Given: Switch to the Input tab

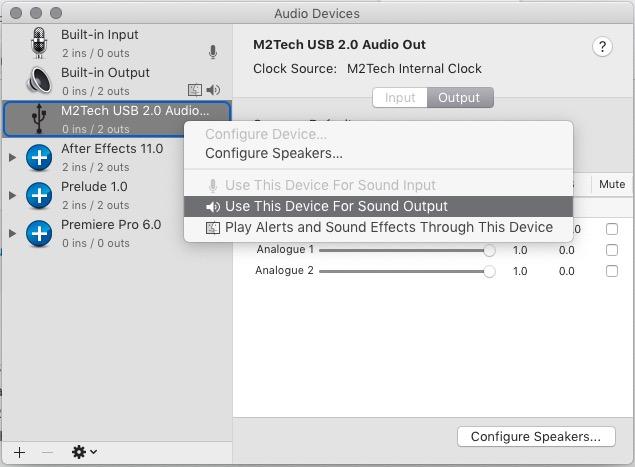Looking at the screenshot, I should pos(400,98).
